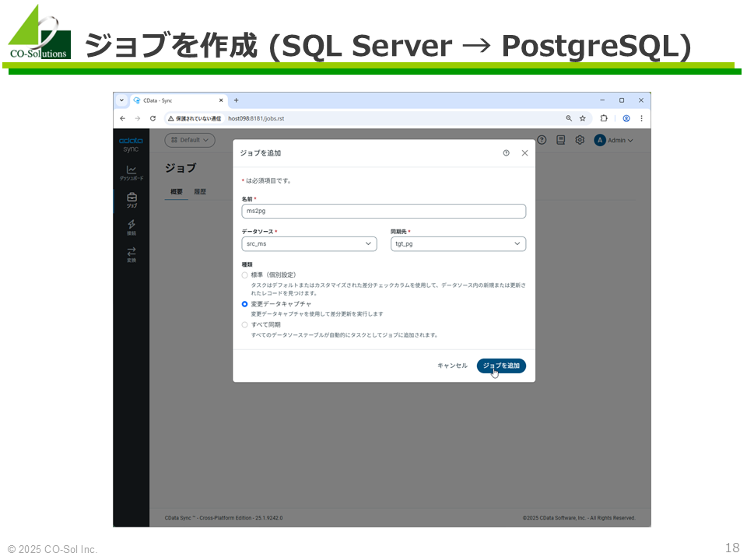Expand the データソース dropdown

[309, 243]
